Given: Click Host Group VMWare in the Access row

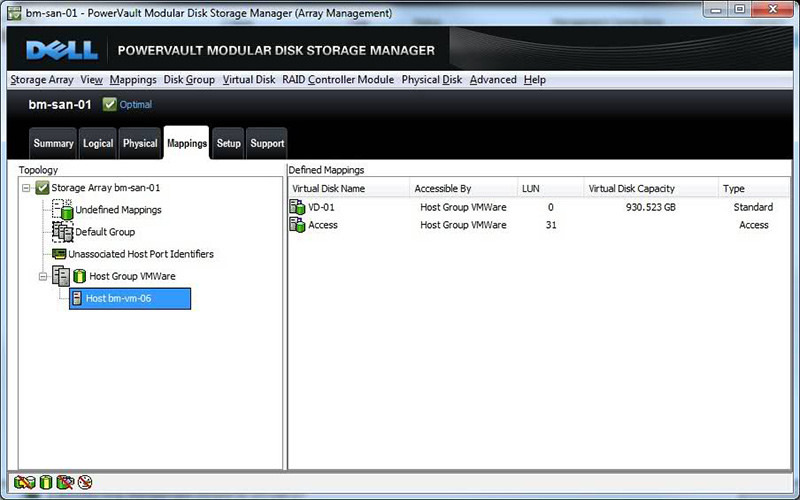Looking at the screenshot, I should [463, 225].
